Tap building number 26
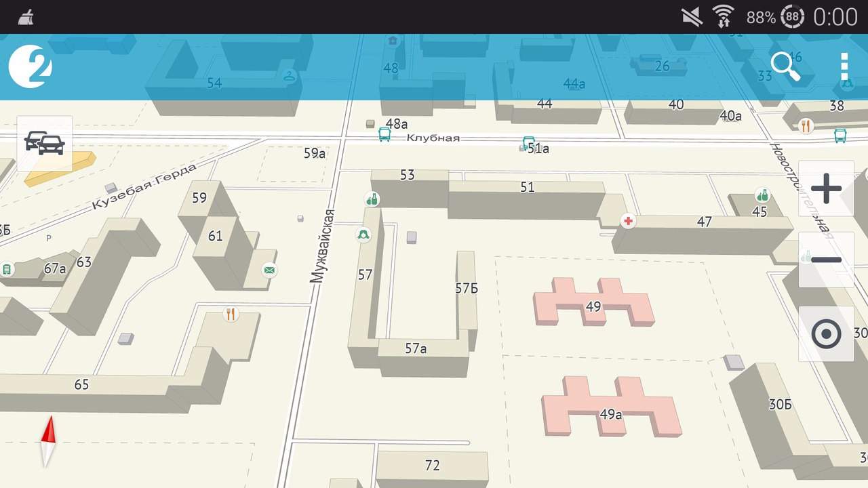The width and height of the screenshot is (868, 488). (x=663, y=66)
